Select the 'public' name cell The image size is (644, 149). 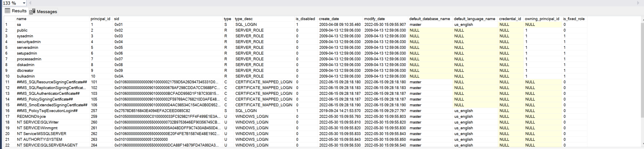point(52,30)
